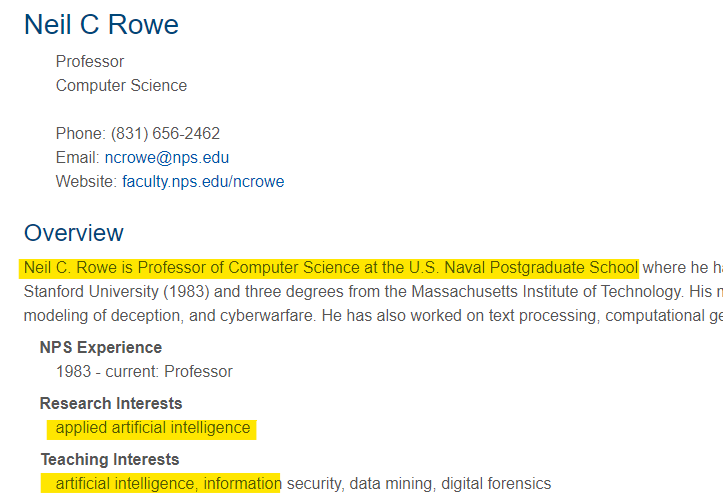Click highlighted applied artificial intelligence text
The width and height of the screenshot is (723, 494).
[153, 429]
